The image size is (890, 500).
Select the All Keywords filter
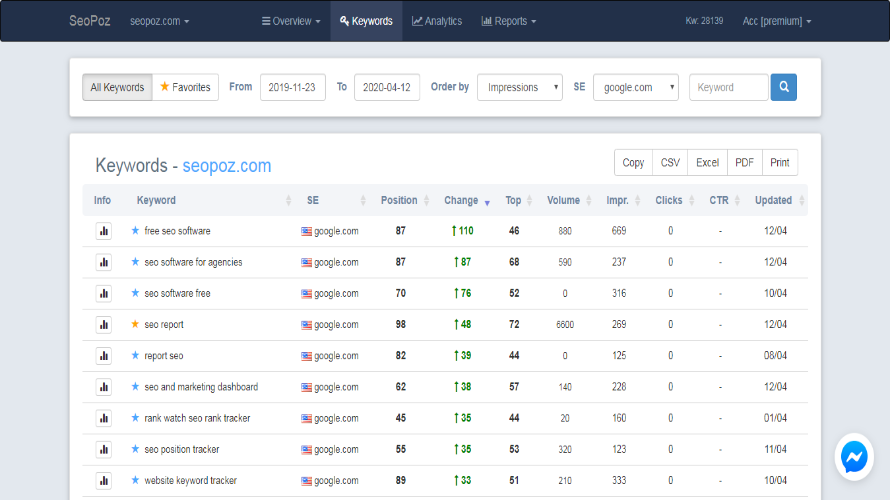pyautogui.click(x=117, y=87)
